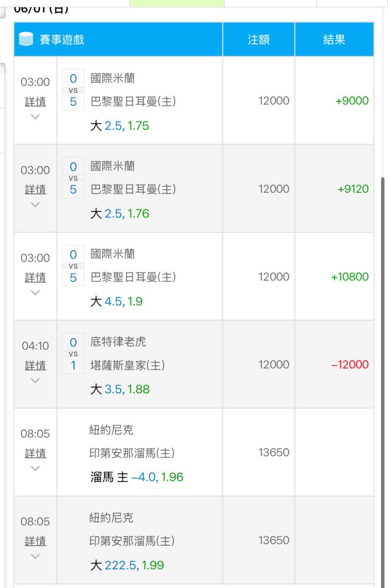Viewport: 388px width, 588px height.
Task: Click the -12000 result for 堪薩斯皇家
Action: [x=350, y=365]
